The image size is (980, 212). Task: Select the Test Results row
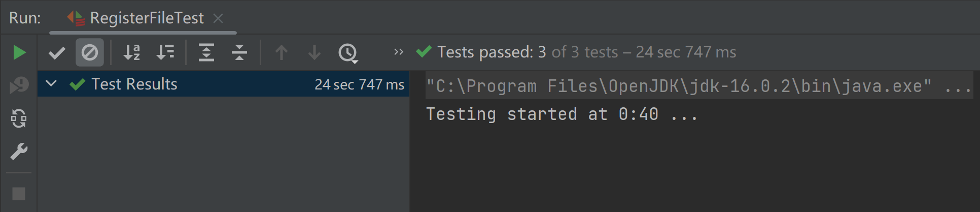point(223,84)
